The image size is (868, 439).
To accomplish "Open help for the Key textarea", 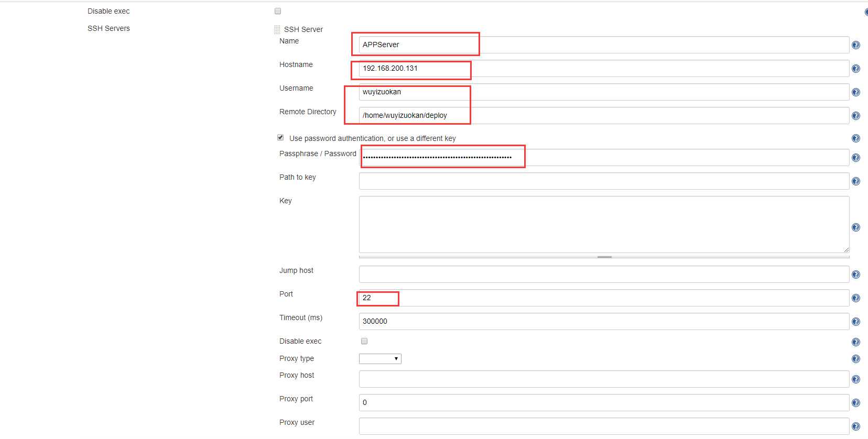I will [x=856, y=227].
